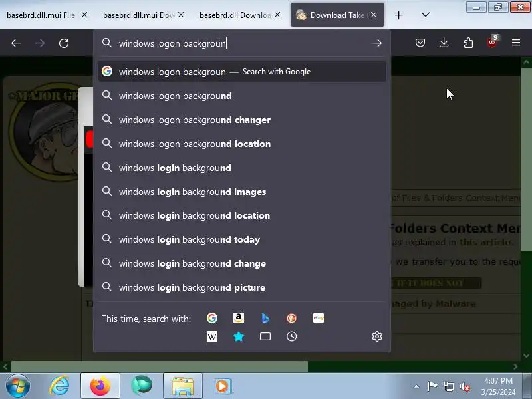Search this time with Bing
Screen dimensions: 532x399
coord(265,318)
